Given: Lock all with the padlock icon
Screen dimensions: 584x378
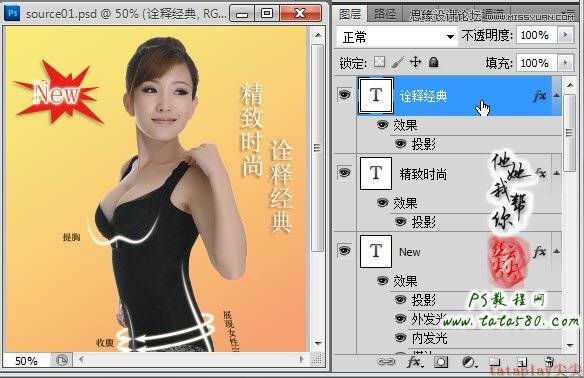Looking at the screenshot, I should coord(433,62).
